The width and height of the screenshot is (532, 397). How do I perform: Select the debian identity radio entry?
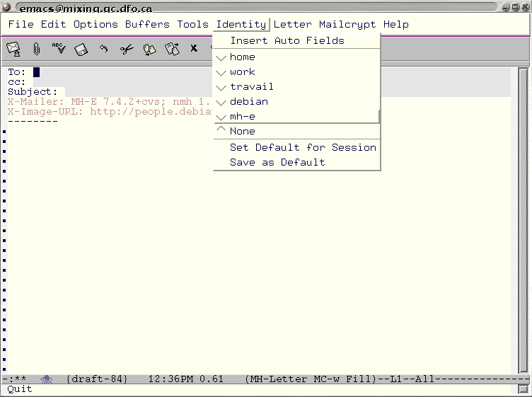click(x=296, y=102)
